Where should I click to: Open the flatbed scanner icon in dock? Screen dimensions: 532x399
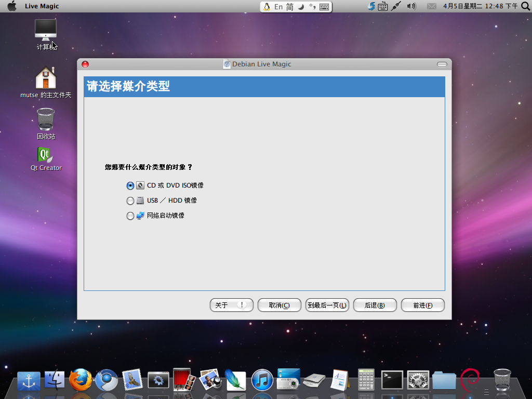point(314,381)
